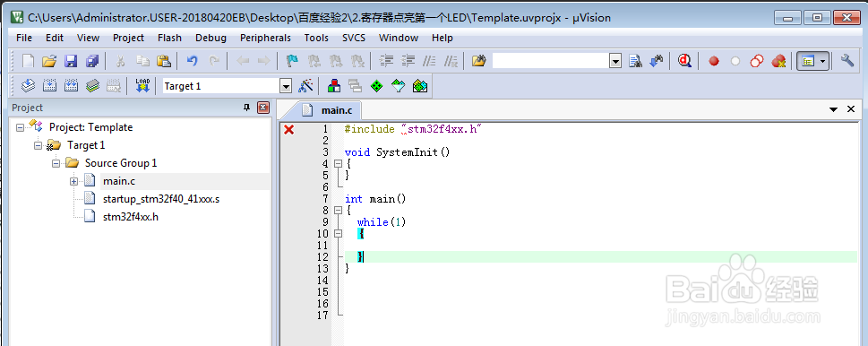Click the Uncomment Selection icon
This screenshot has height=346, width=868.
tap(451, 61)
